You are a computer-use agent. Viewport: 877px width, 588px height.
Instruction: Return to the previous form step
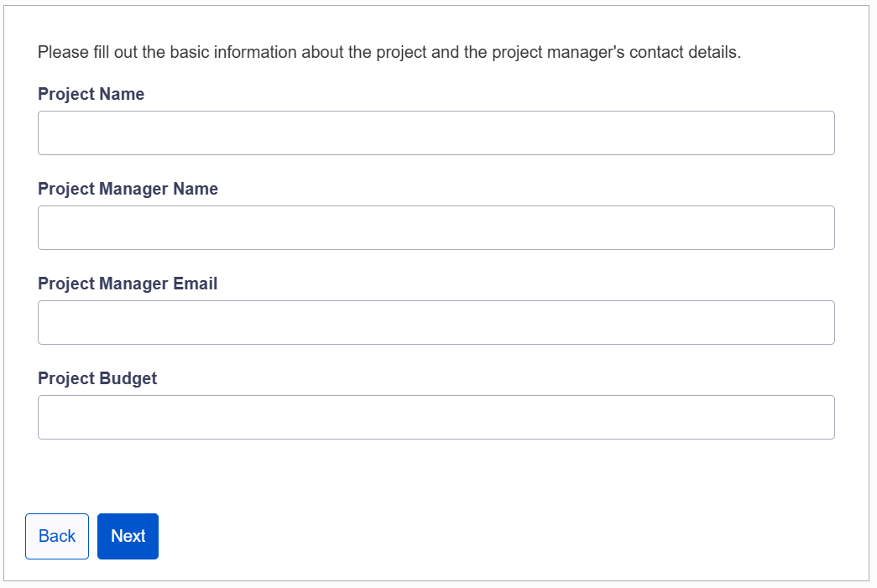[x=57, y=536]
